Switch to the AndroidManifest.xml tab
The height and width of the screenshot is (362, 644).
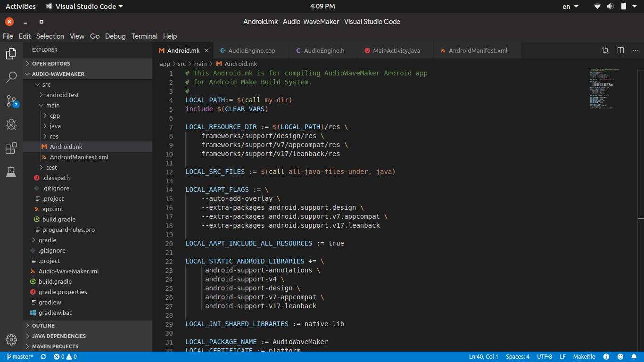[478, 50]
